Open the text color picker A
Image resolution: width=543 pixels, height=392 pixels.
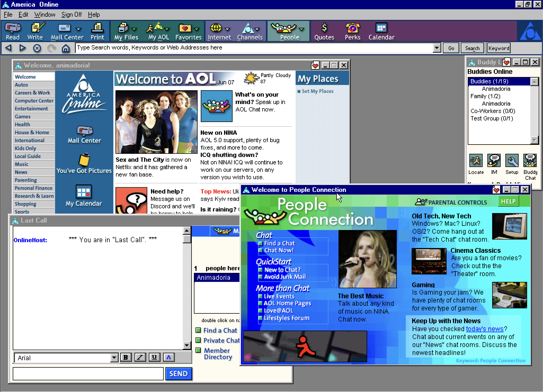(x=169, y=357)
